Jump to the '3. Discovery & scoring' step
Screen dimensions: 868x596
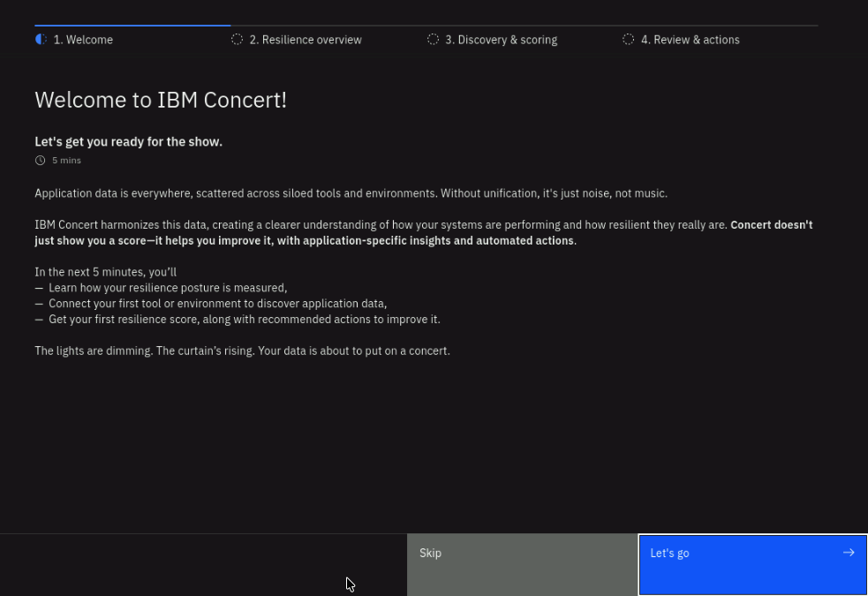(x=501, y=40)
